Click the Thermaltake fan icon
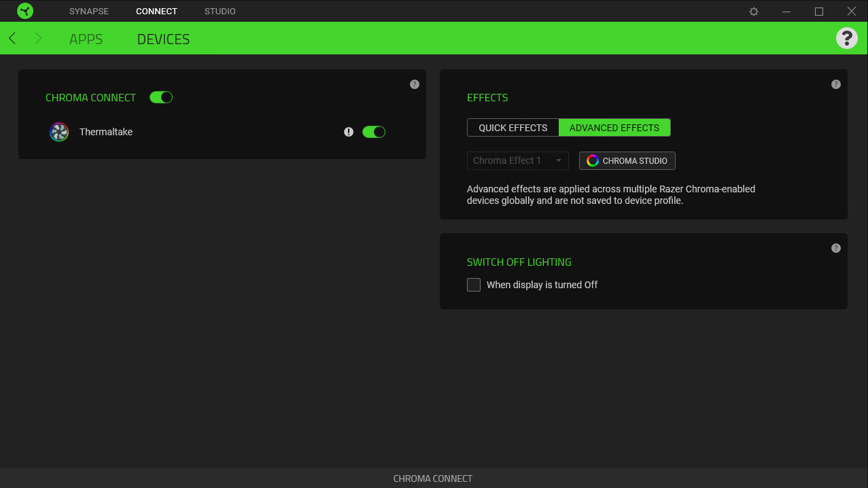Image resolution: width=868 pixels, height=488 pixels. (59, 132)
